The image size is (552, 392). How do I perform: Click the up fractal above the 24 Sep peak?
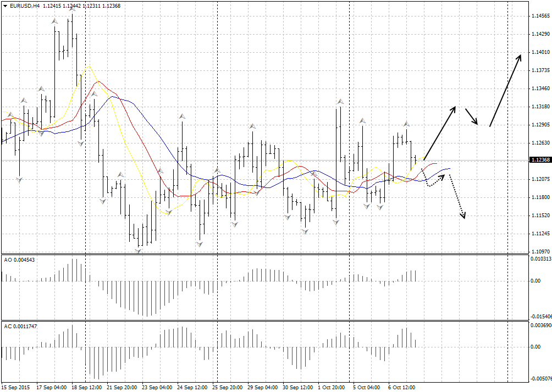[182, 117]
